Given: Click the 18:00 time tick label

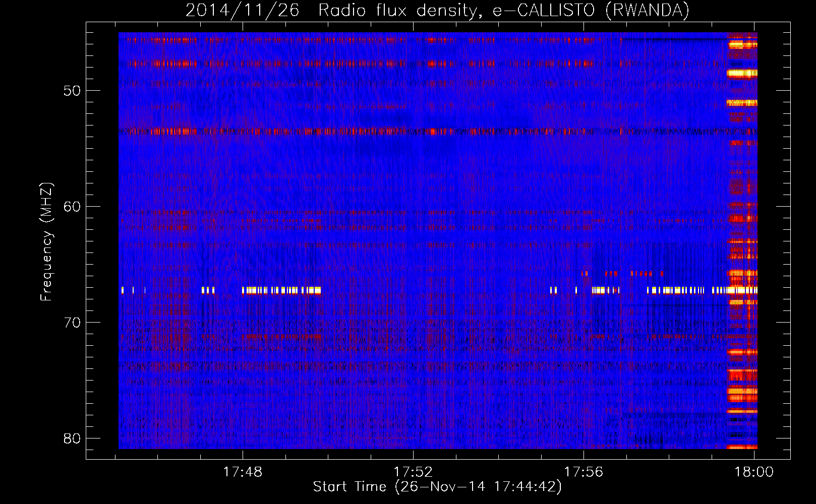Looking at the screenshot, I should [754, 472].
